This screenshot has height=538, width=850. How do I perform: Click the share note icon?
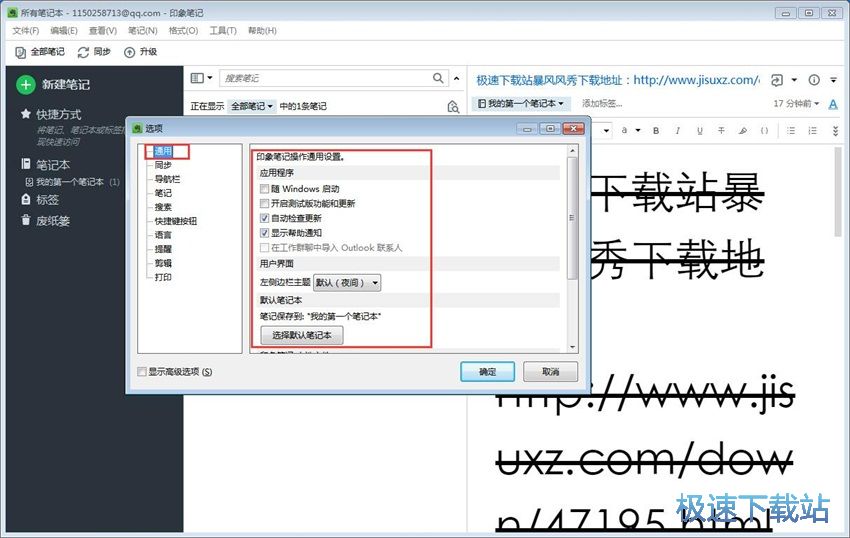777,80
